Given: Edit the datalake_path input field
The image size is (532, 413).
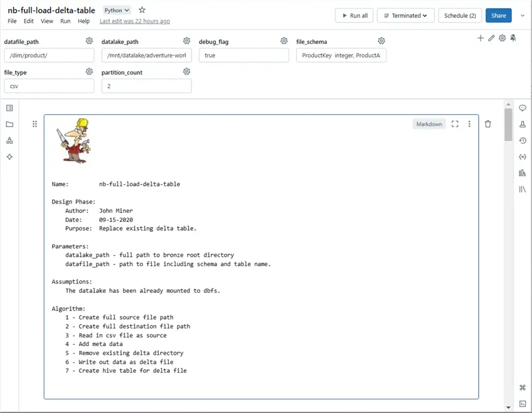Looking at the screenshot, I should coord(147,56).
